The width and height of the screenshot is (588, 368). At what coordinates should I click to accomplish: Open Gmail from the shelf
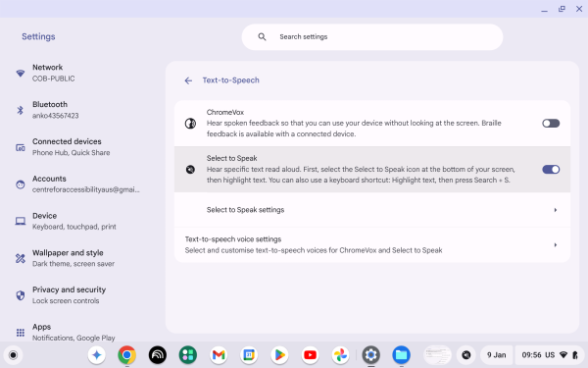[x=219, y=355]
